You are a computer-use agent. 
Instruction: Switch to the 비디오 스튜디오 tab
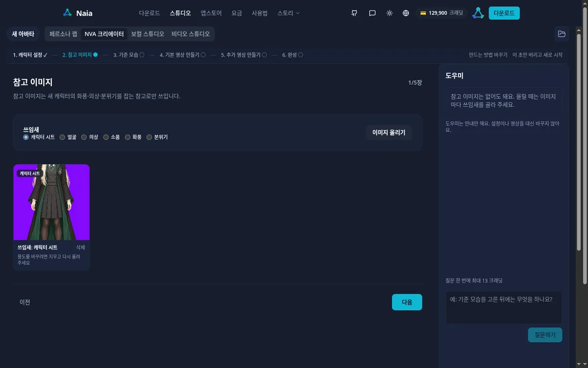point(191,34)
